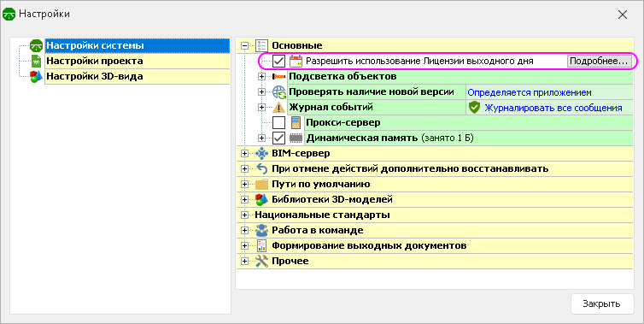Click the folder icon for Пути по умолчанию
This screenshot has height=324, width=644.
coord(261,184)
